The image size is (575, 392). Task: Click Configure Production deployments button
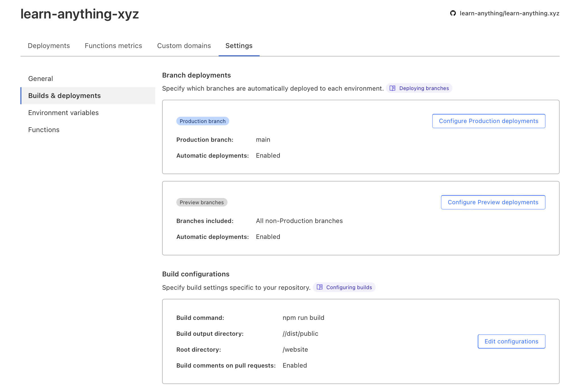(x=488, y=121)
